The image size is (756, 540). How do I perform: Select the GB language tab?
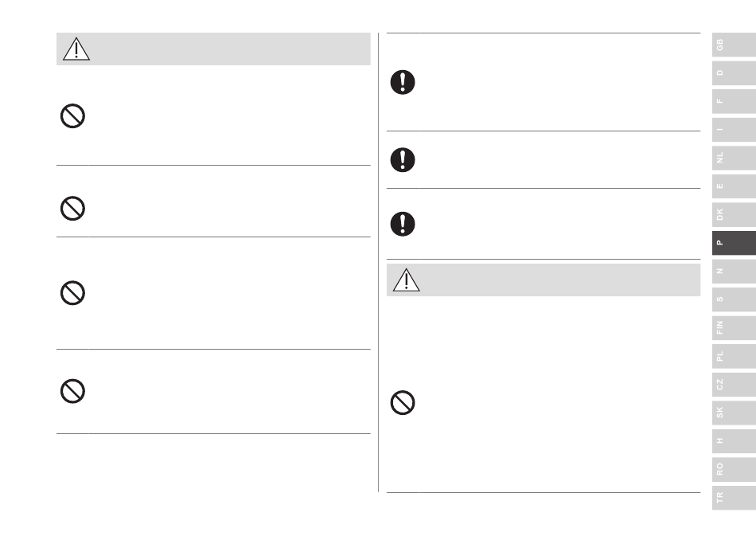(x=734, y=45)
